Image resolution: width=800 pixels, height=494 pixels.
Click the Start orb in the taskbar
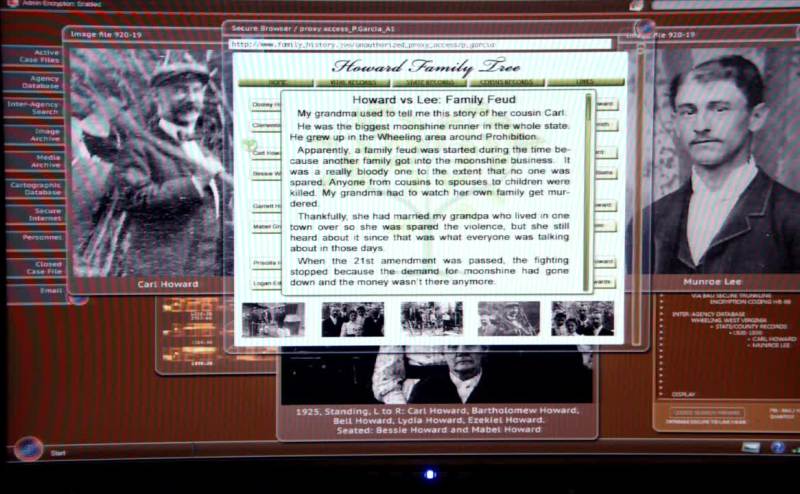coord(27,449)
